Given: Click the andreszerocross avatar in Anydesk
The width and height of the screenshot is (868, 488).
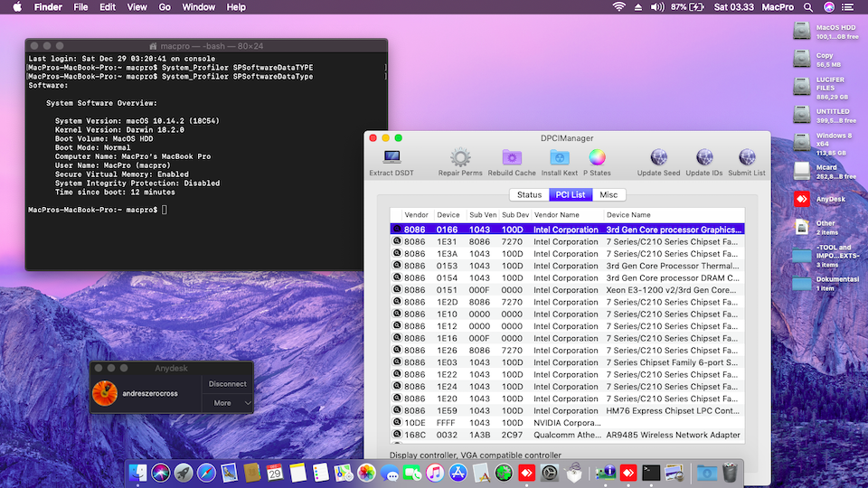Looking at the screenshot, I should [105, 393].
